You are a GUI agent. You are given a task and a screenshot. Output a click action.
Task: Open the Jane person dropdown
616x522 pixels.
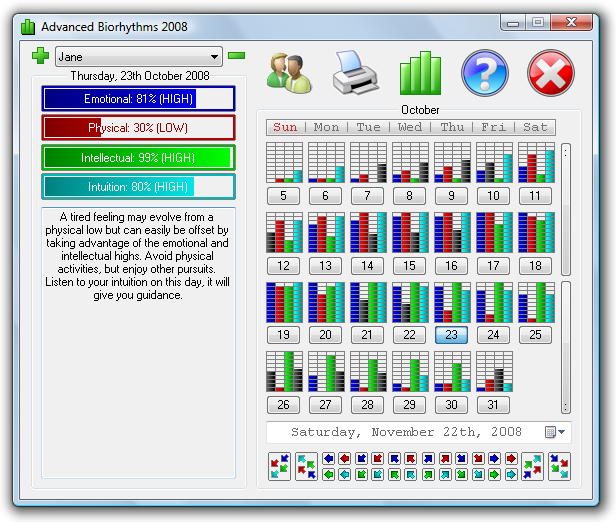pyautogui.click(x=139, y=57)
